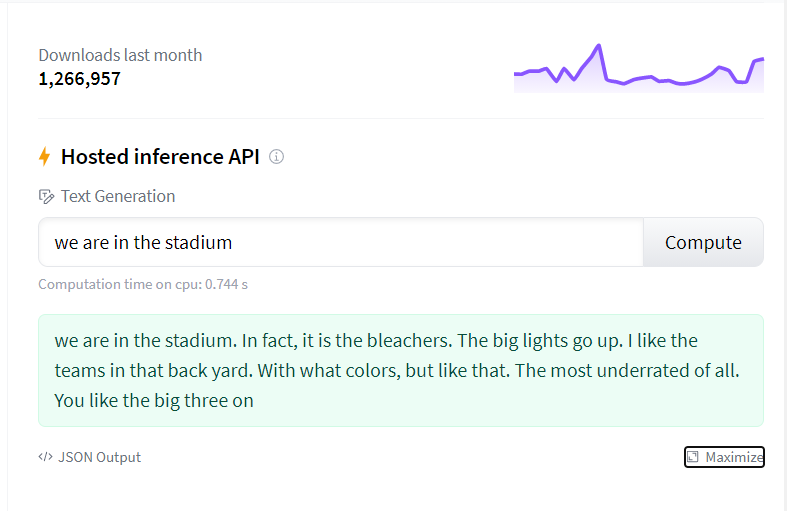Run the model with the Compute button

click(703, 242)
